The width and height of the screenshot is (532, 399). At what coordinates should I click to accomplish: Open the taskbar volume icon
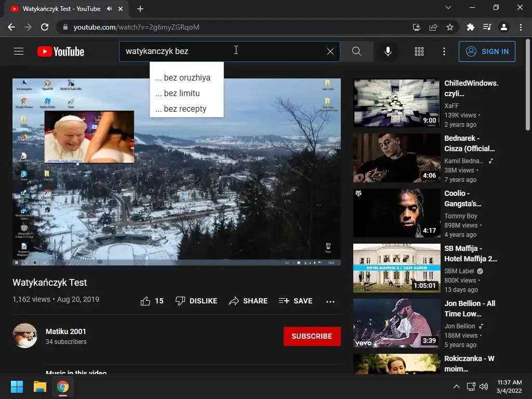coord(484,387)
